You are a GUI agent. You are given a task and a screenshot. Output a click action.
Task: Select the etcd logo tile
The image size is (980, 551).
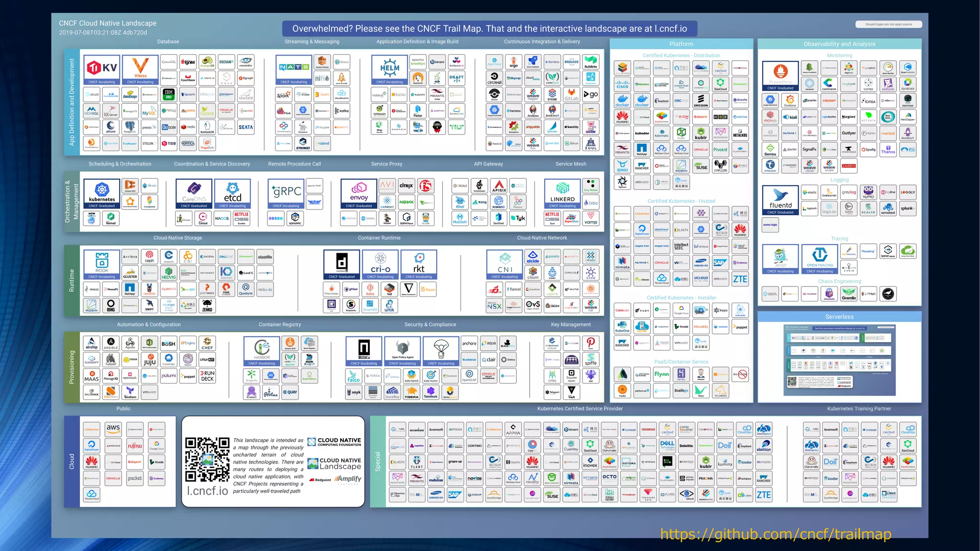tap(233, 193)
